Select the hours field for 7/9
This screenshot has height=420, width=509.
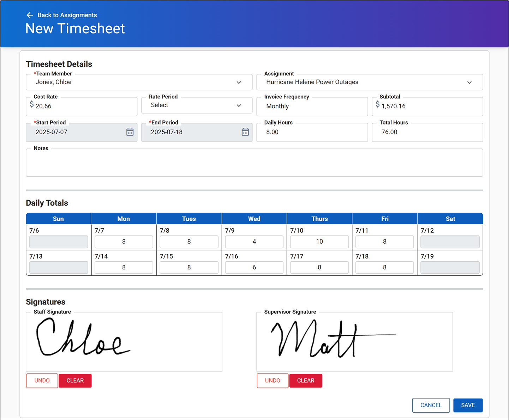254,242
